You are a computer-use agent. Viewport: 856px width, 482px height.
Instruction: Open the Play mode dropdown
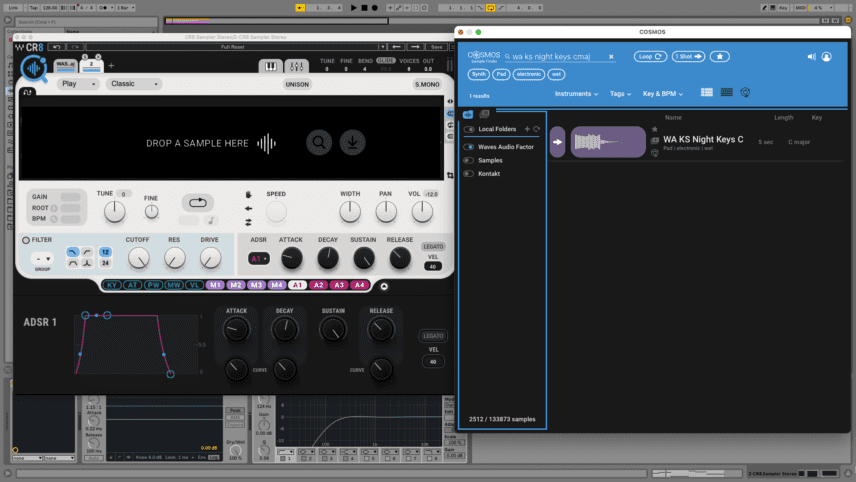tap(78, 84)
